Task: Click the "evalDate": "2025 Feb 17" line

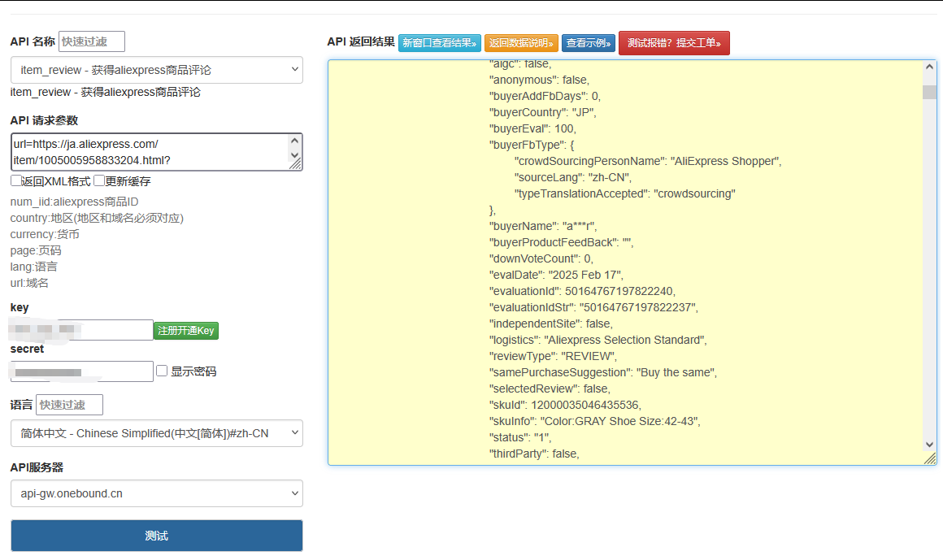Action: (x=556, y=275)
